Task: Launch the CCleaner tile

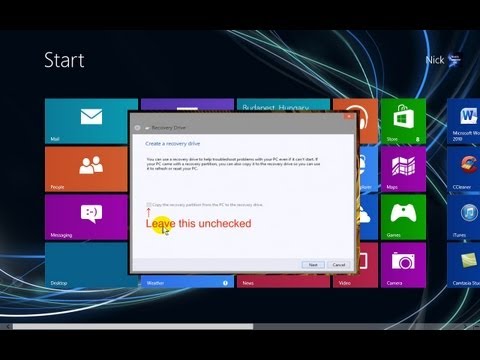Action: (464, 169)
